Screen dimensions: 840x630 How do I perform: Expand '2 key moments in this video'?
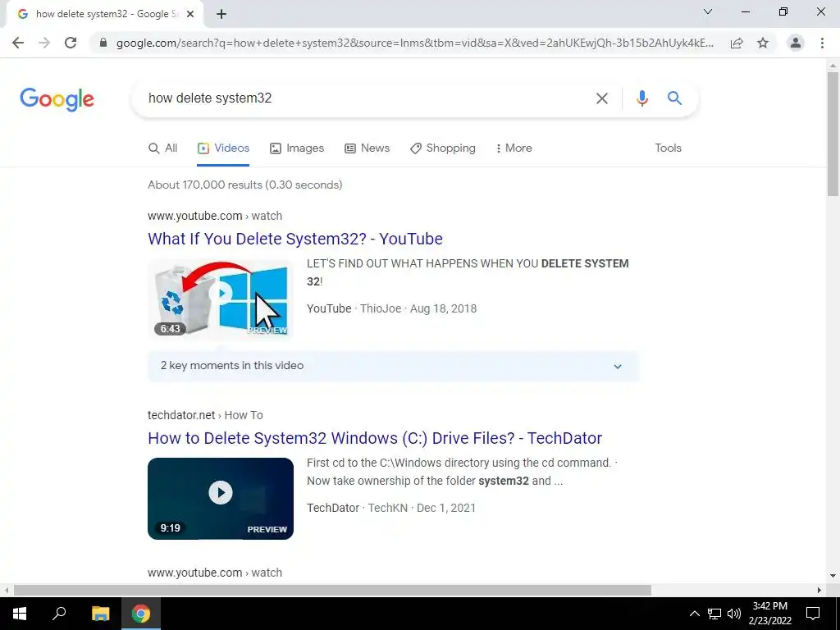393,366
